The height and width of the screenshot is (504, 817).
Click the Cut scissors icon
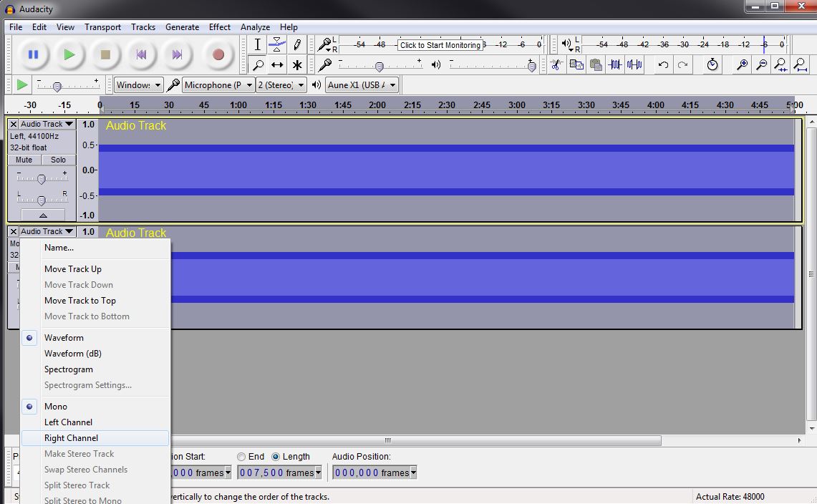coord(556,65)
